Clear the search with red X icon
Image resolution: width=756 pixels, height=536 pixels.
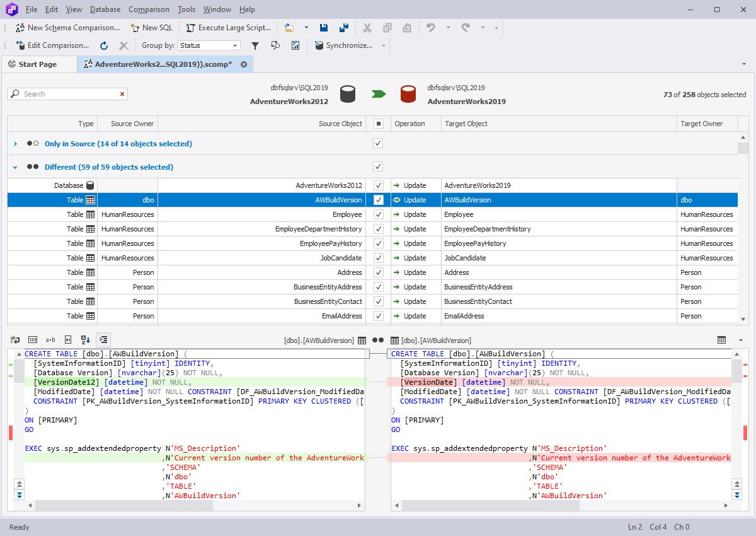122,94
